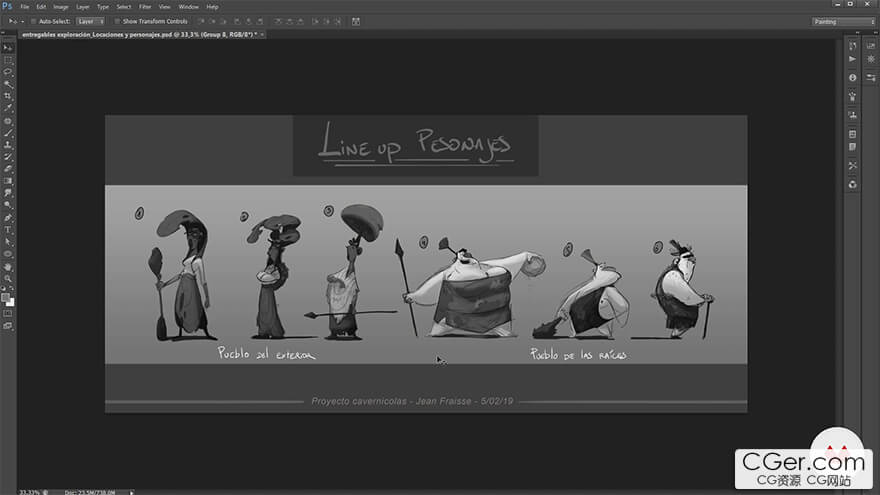Open the Histogram panel icon
880x495 pixels.
pos(871,46)
